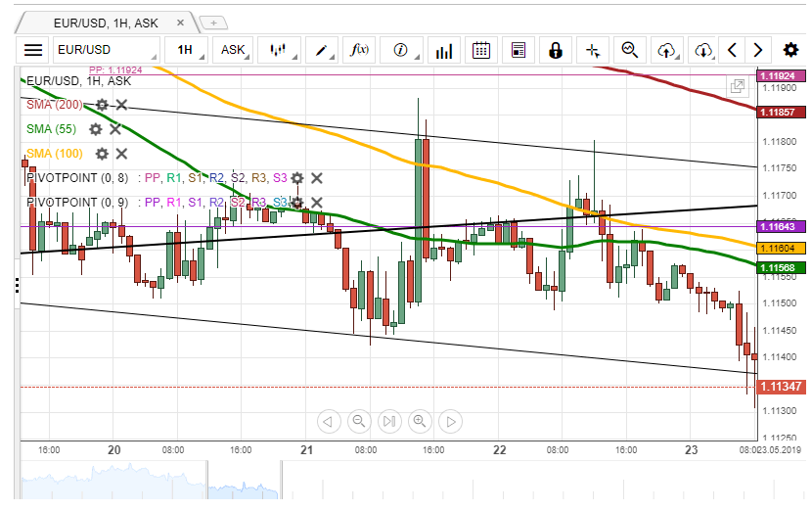Add a new chart tab
Screen dimensions: 812x510
[x=213, y=21]
